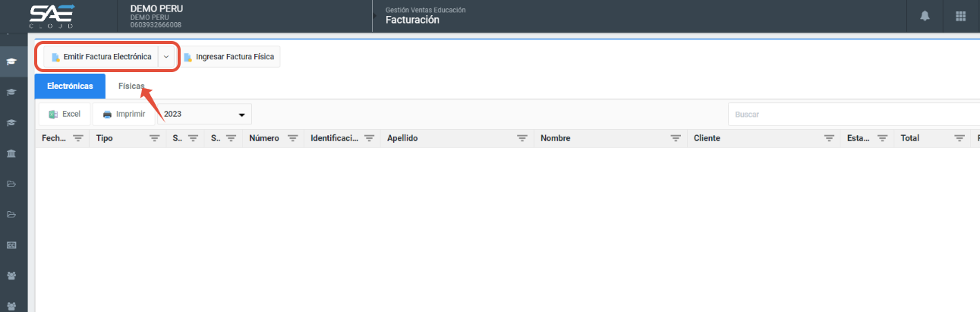
Task: Focus the Buscar search field
Action: (854, 114)
